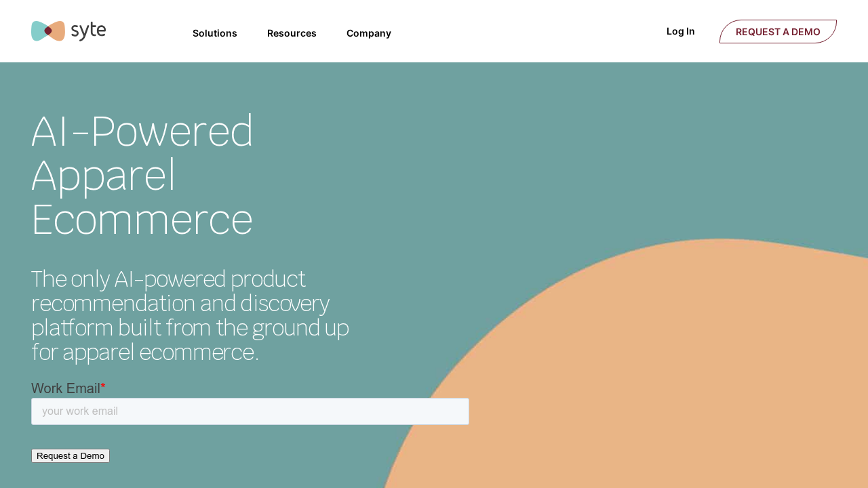868x488 pixels.
Task: Focus the 'your work email' input field
Action: [x=250, y=411]
